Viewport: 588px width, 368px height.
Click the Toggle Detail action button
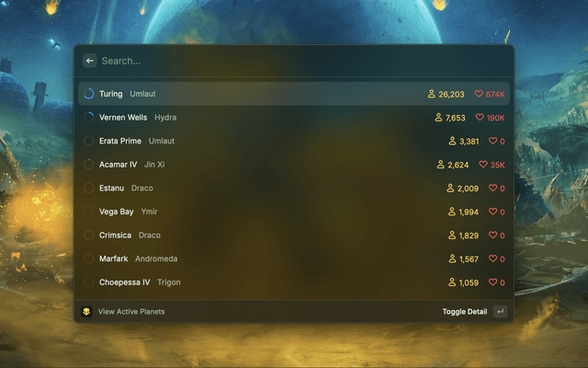point(465,312)
